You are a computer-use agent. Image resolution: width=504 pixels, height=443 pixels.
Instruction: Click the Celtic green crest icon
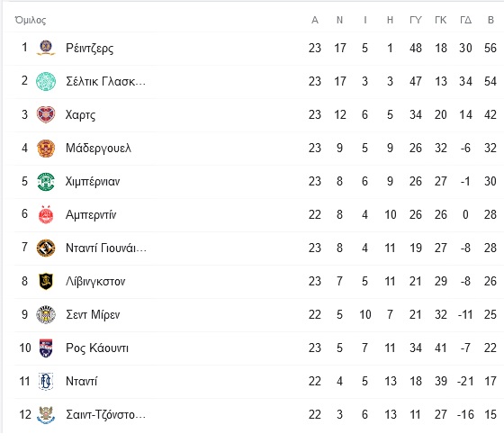pyautogui.click(x=46, y=81)
